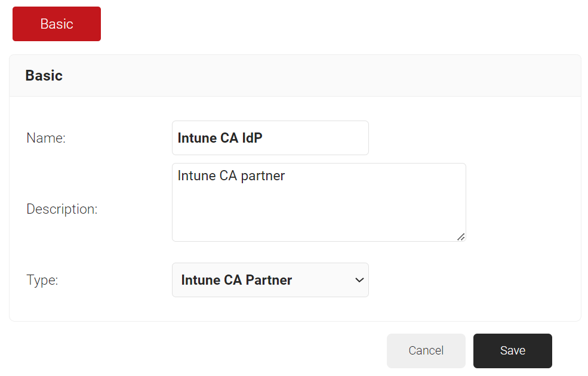Image resolution: width=588 pixels, height=376 pixels.
Task: Focus the Name input field
Action: 270,138
